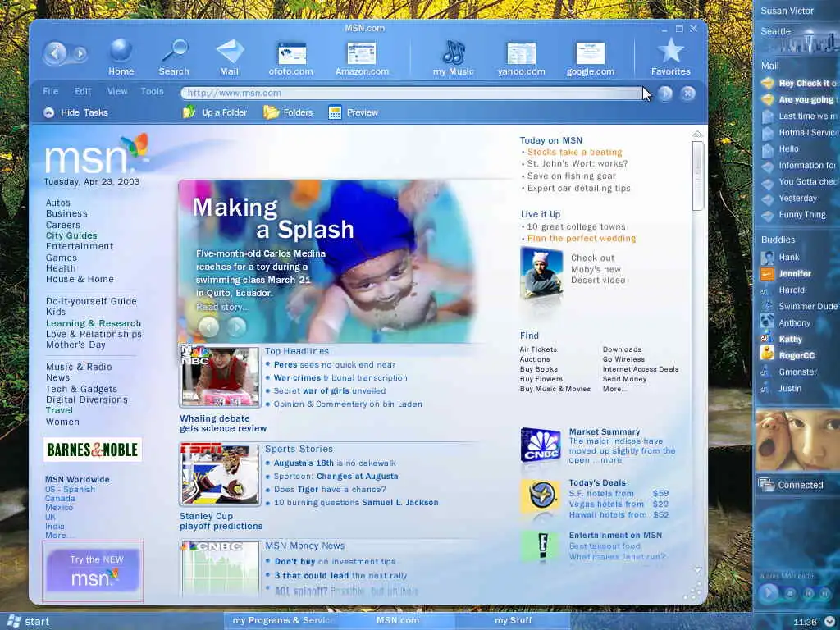
Task: Open Moby's Desert video thumbnail
Action: click(541, 272)
